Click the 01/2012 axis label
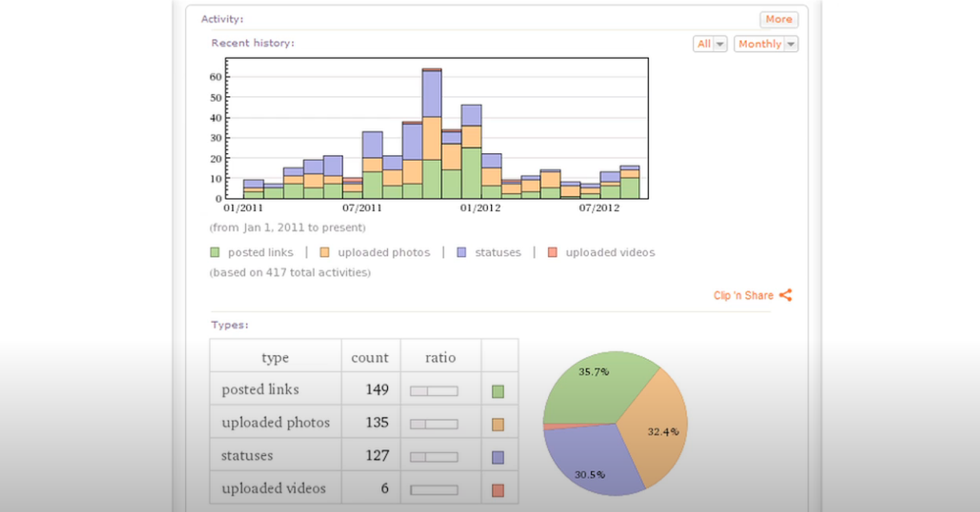Image resolution: width=980 pixels, height=512 pixels. (x=481, y=208)
